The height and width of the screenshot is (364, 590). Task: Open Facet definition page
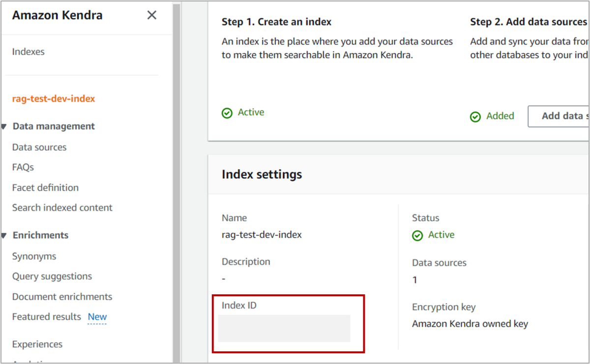tap(45, 188)
